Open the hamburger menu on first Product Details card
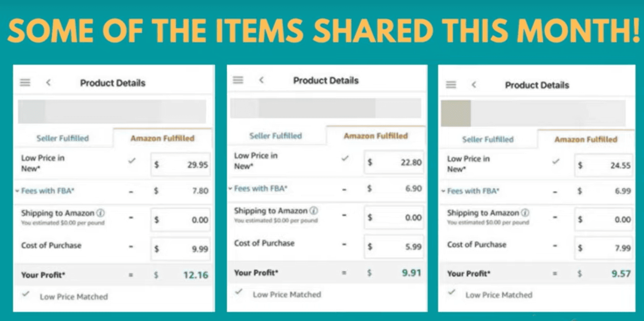The width and height of the screenshot is (644, 321). 25,83
